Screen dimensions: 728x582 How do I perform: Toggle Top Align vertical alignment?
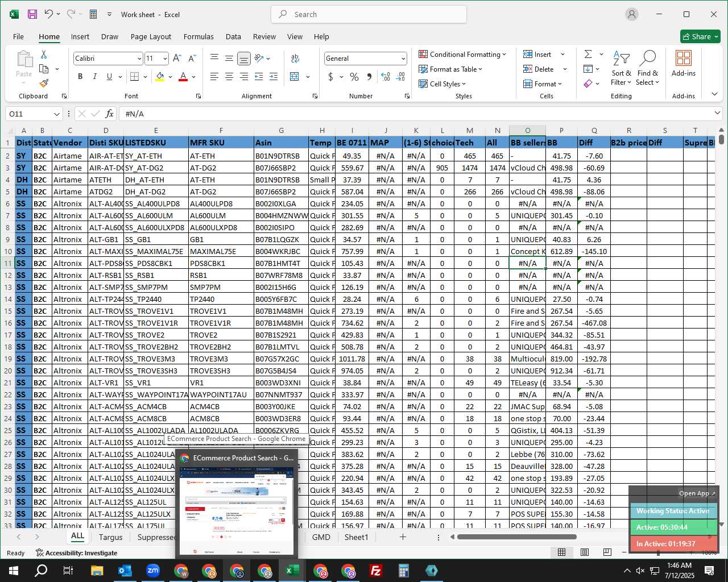pyautogui.click(x=214, y=58)
